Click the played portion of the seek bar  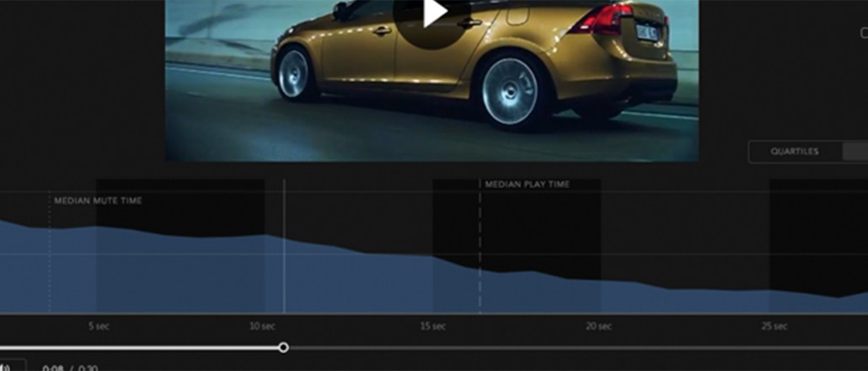coord(143,347)
